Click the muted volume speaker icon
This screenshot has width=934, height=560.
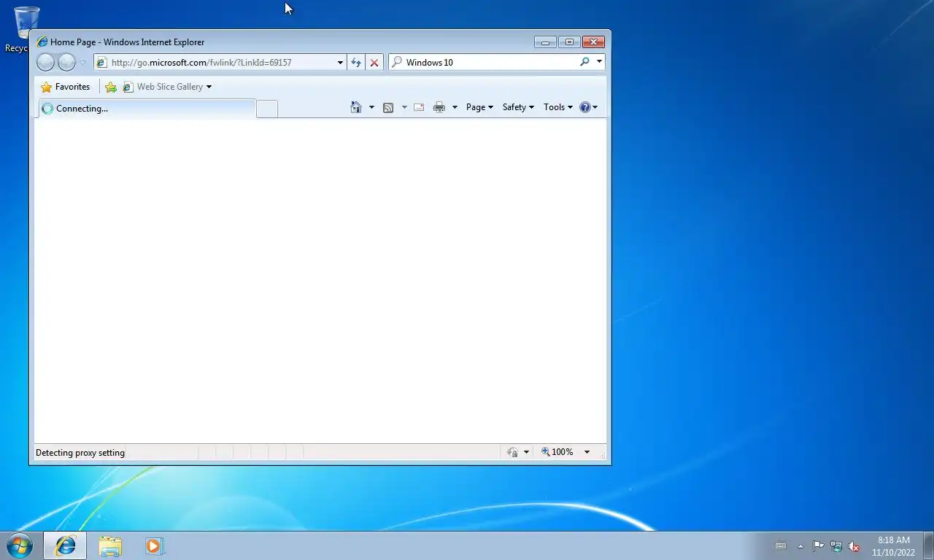click(x=853, y=546)
